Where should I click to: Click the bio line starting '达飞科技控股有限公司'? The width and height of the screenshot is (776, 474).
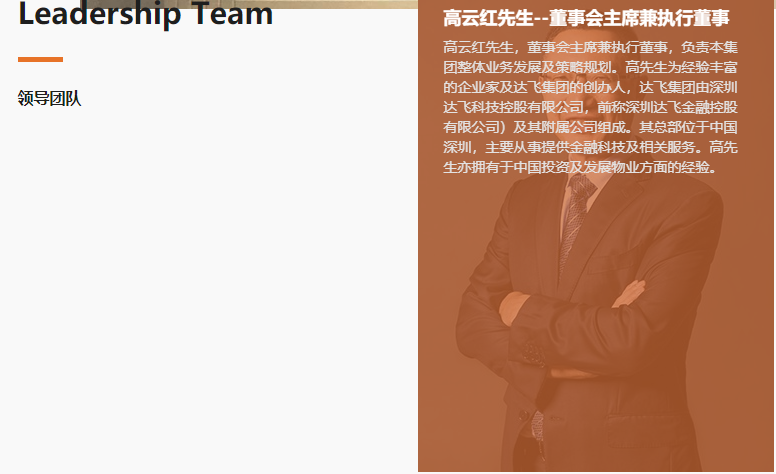coord(590,107)
